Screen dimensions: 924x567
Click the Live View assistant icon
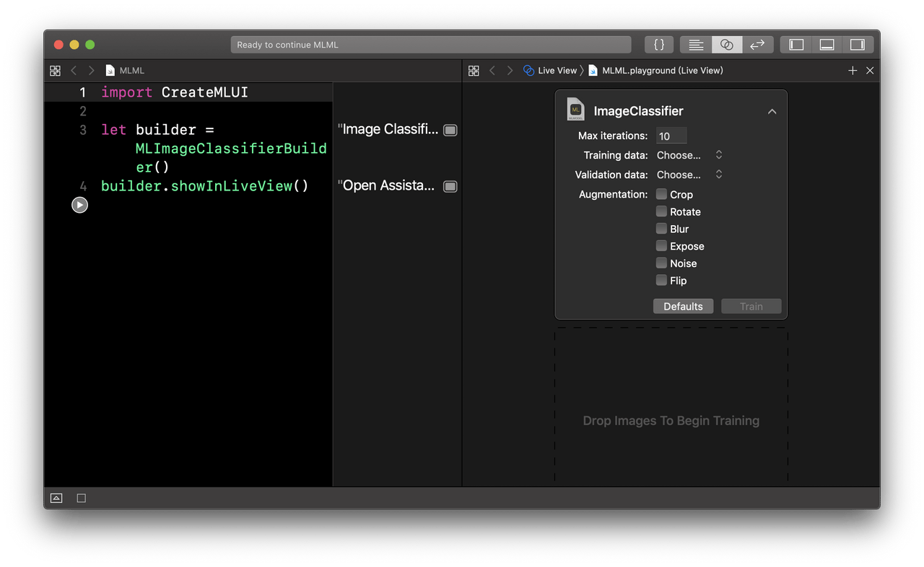[x=528, y=71]
